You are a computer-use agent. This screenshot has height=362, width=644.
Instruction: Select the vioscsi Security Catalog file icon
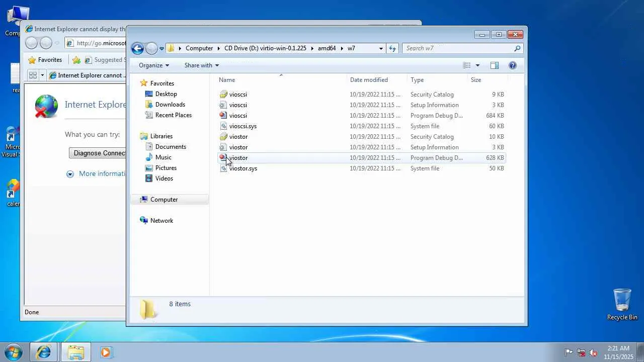(x=224, y=95)
